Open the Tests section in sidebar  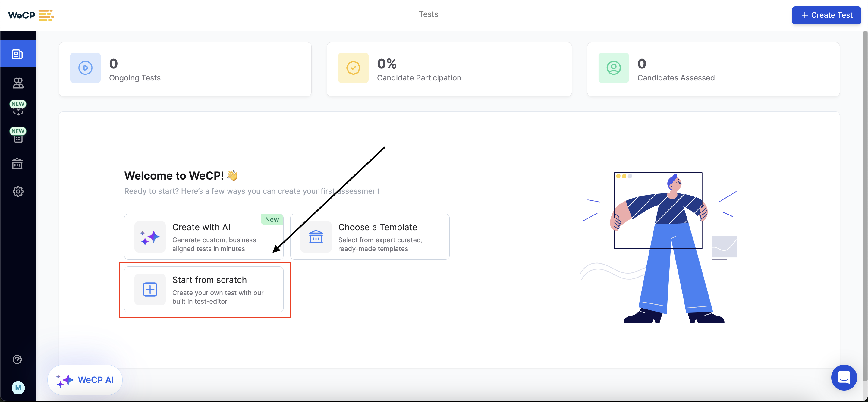point(18,54)
